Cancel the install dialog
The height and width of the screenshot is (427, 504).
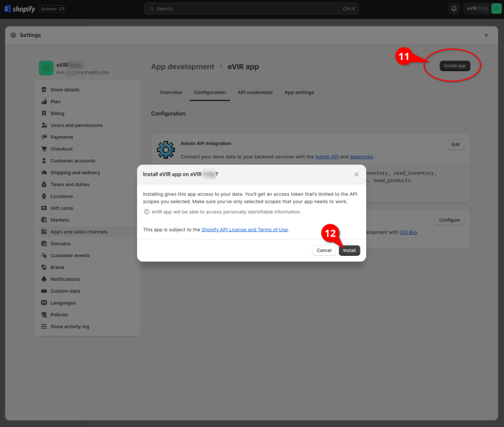pyautogui.click(x=324, y=250)
